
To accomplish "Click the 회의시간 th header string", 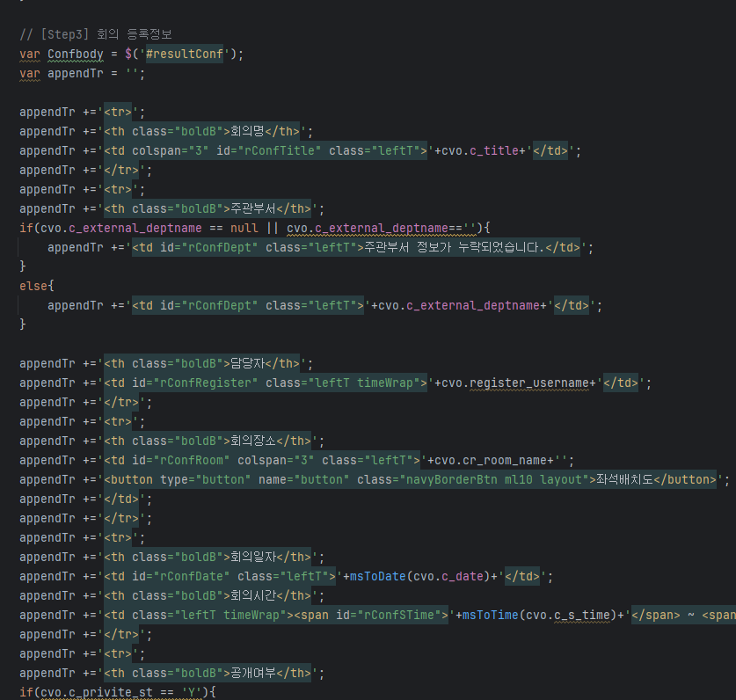I will pos(207,595).
